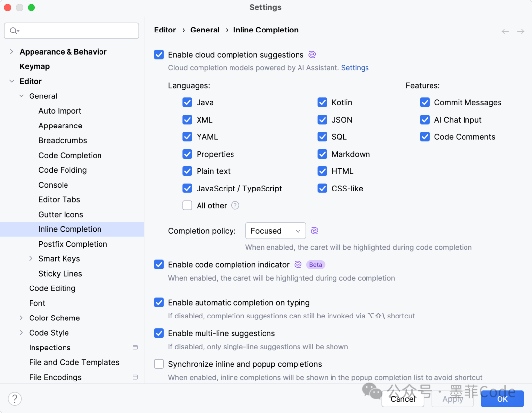Check Synchronize inline and popup completions
The width and height of the screenshot is (532, 413).
[159, 364]
